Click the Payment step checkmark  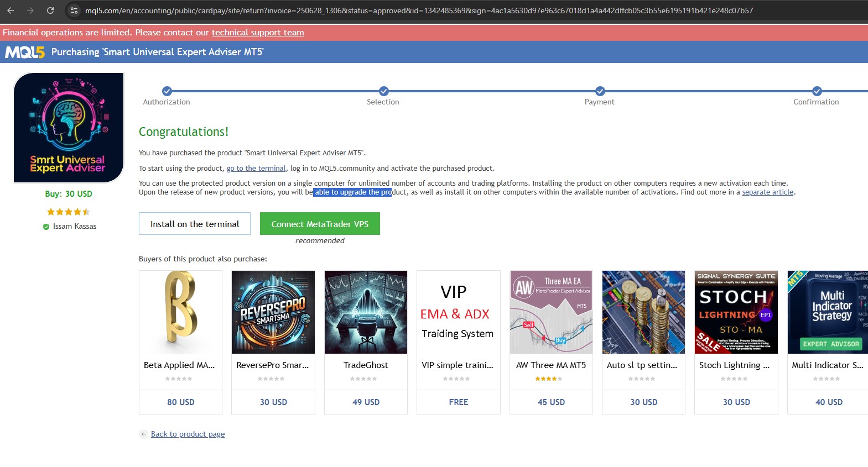[x=600, y=91]
